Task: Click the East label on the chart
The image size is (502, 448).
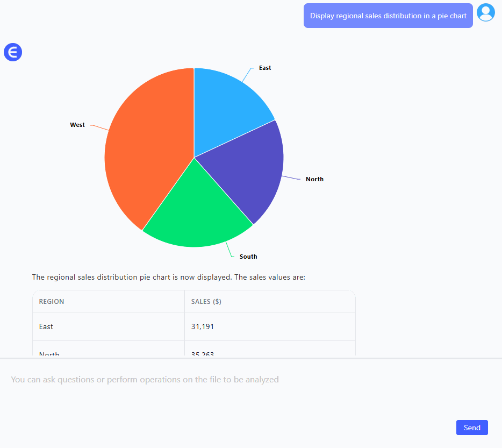Action: click(x=265, y=68)
